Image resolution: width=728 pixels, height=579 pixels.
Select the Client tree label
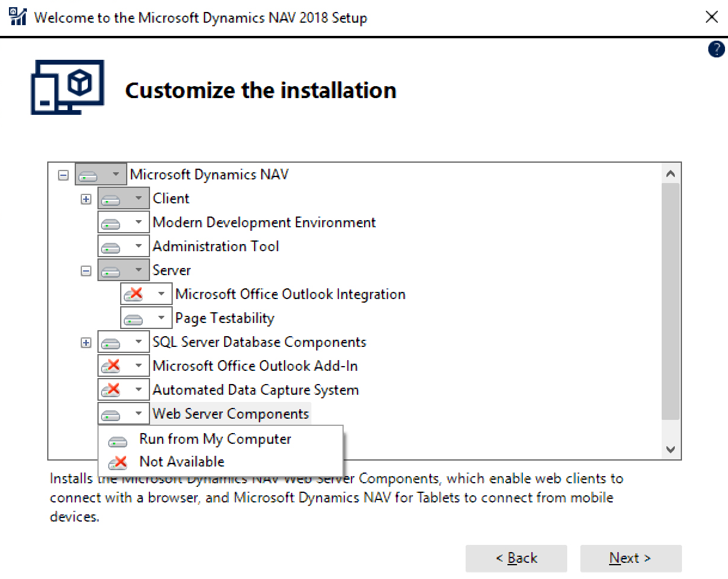point(171,199)
